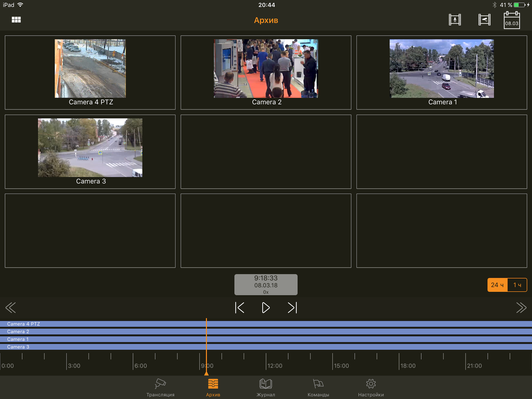Open the Настройки tab
The width and height of the screenshot is (532, 399).
point(371,388)
